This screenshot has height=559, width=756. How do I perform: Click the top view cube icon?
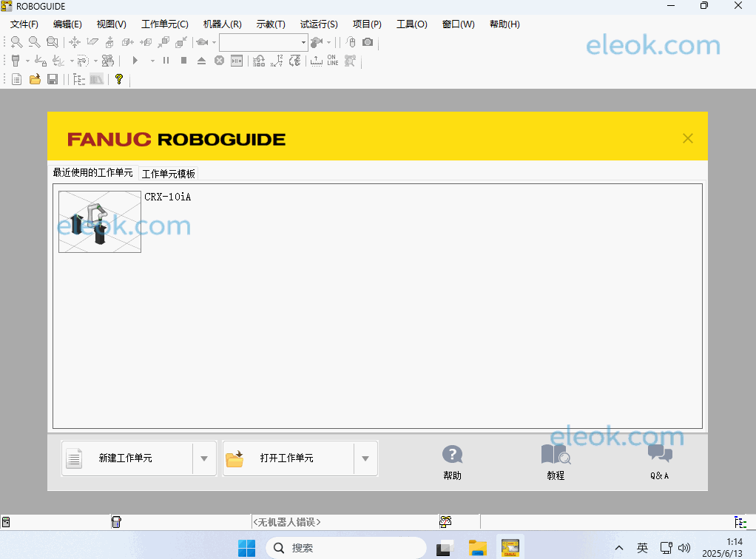click(x=109, y=42)
